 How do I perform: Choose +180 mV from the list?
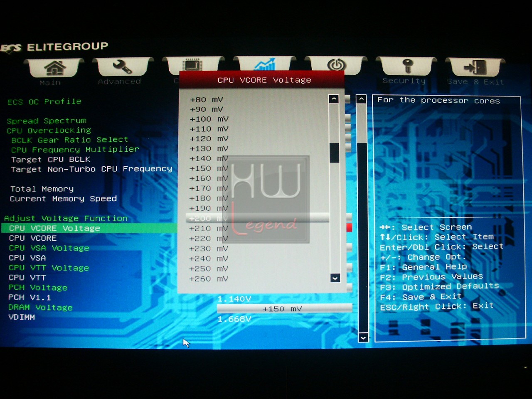(209, 198)
